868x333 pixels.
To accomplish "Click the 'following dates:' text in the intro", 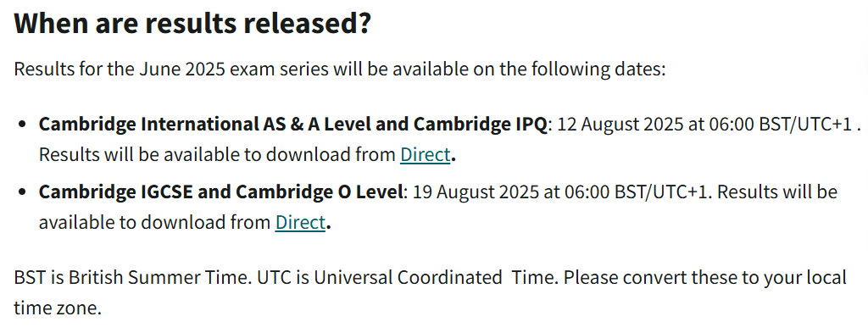I will pyautogui.click(x=598, y=69).
